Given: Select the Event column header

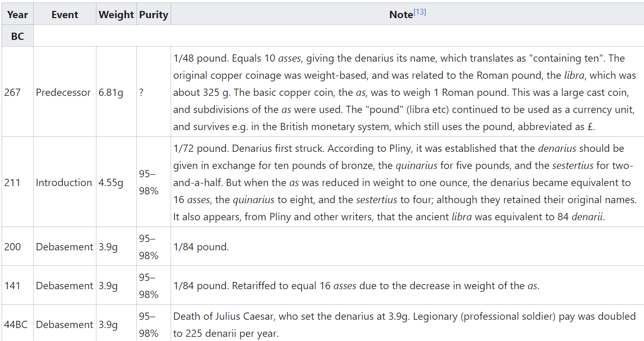Looking at the screenshot, I should click(x=65, y=15).
